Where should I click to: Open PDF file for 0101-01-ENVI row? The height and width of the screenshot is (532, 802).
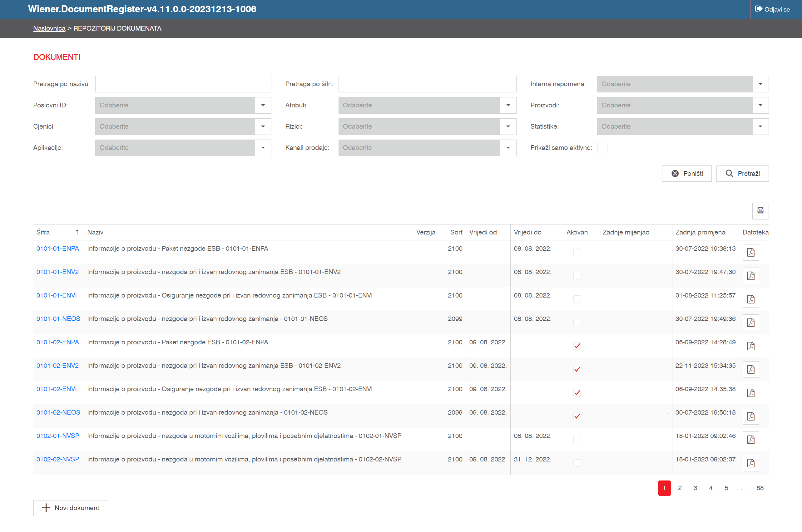point(750,299)
